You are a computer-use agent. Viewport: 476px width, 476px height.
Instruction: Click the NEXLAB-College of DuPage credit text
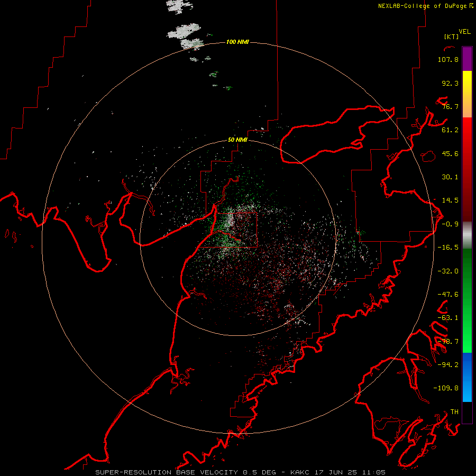pos(426,6)
